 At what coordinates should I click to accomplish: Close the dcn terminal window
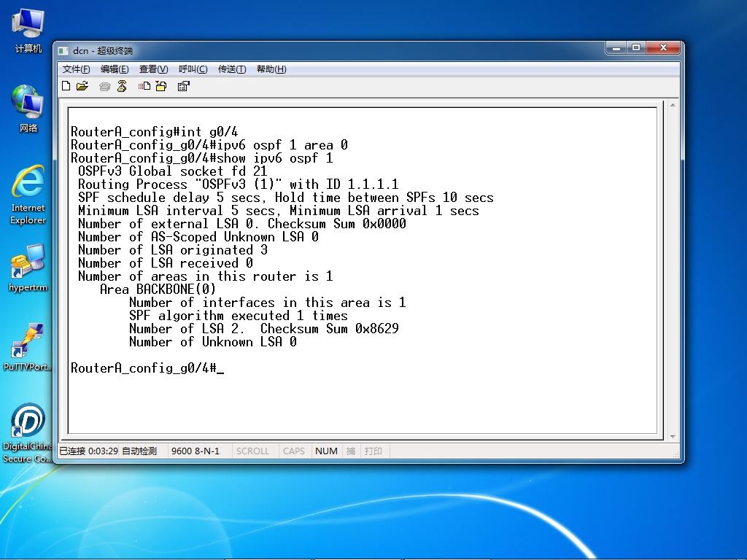662,47
